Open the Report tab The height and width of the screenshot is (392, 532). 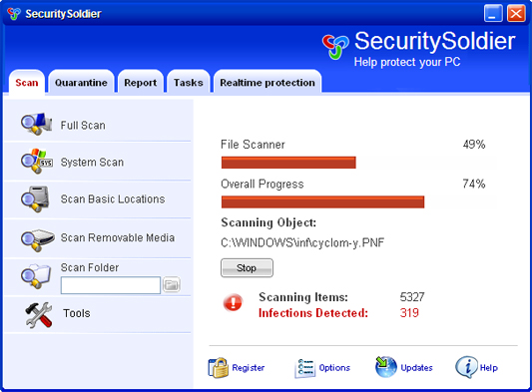point(141,82)
